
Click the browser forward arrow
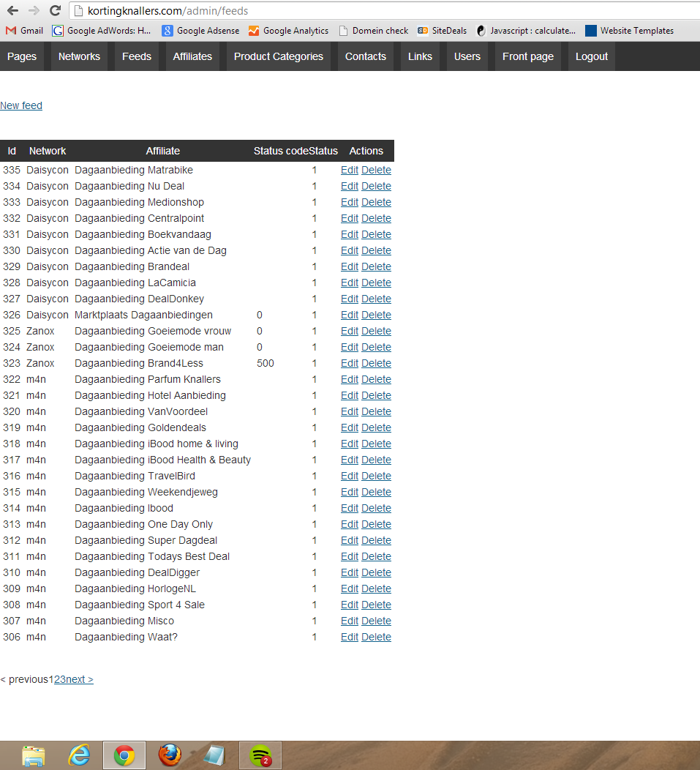coord(34,10)
